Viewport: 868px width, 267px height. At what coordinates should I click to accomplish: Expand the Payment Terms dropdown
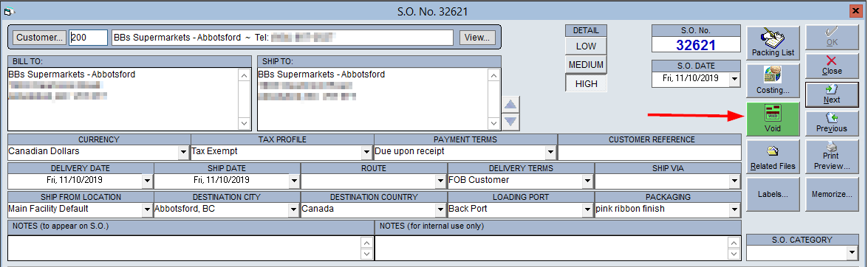[x=550, y=151]
